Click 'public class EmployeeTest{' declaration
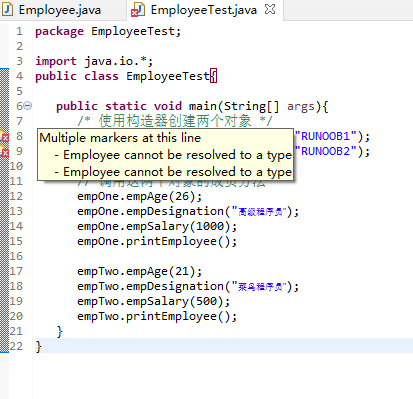The image size is (413, 399). tap(126, 76)
